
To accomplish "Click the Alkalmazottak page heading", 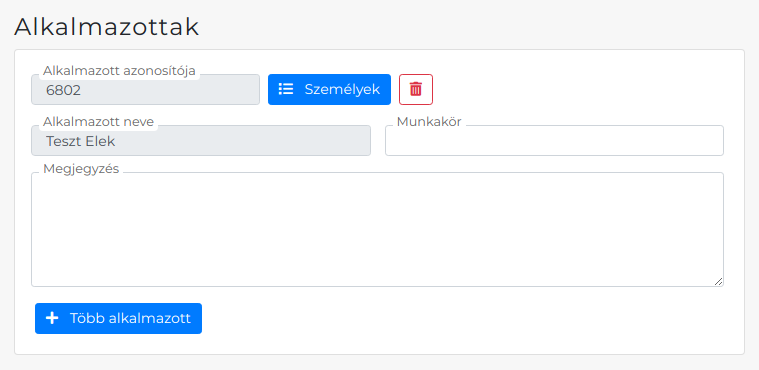I will pyautogui.click(x=106, y=27).
